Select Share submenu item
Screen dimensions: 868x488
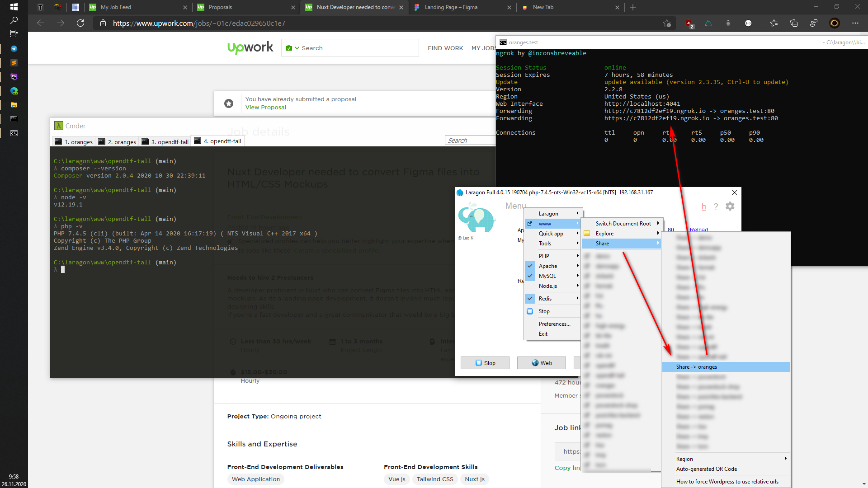tap(622, 244)
